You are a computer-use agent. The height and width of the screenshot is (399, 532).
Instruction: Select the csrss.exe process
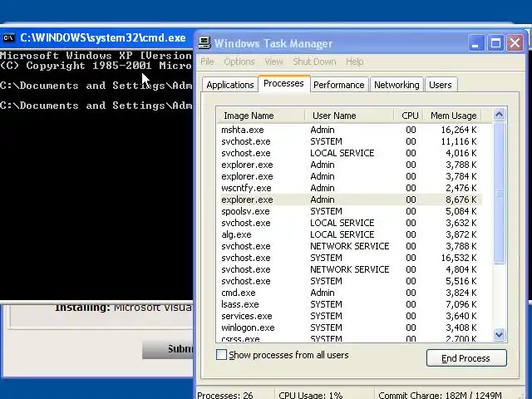pyautogui.click(x=349, y=338)
